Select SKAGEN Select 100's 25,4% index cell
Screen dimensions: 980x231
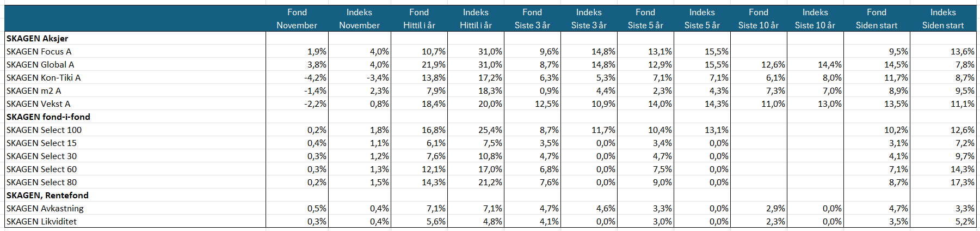[x=490, y=130]
